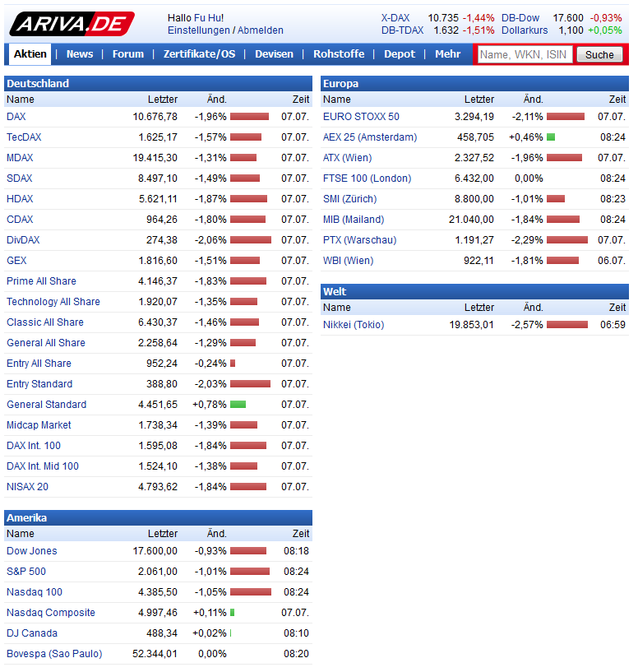Open ATX (Wien) link
The height and width of the screenshot is (672, 638).
[x=348, y=158]
